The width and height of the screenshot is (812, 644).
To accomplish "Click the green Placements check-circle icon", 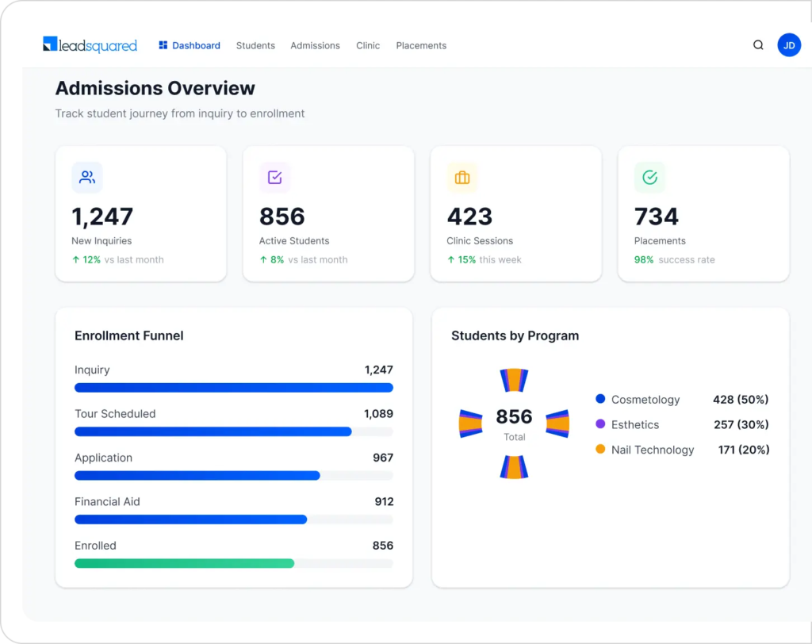I will pyautogui.click(x=650, y=178).
